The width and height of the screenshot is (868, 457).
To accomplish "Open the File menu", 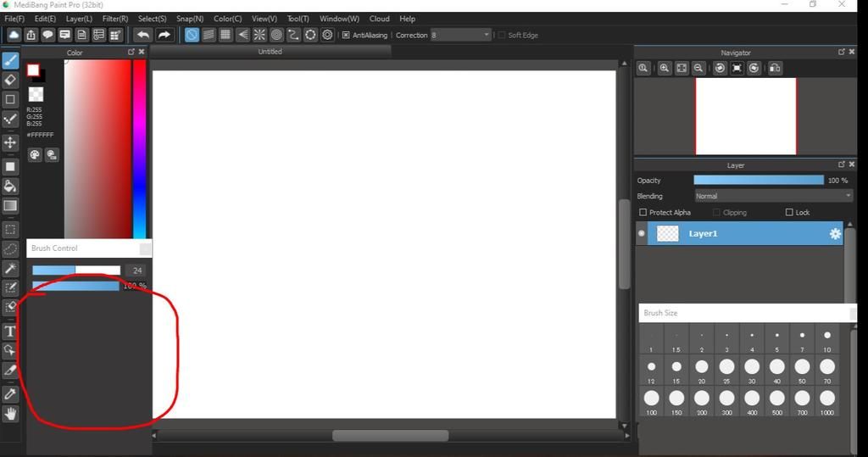I will tap(14, 19).
